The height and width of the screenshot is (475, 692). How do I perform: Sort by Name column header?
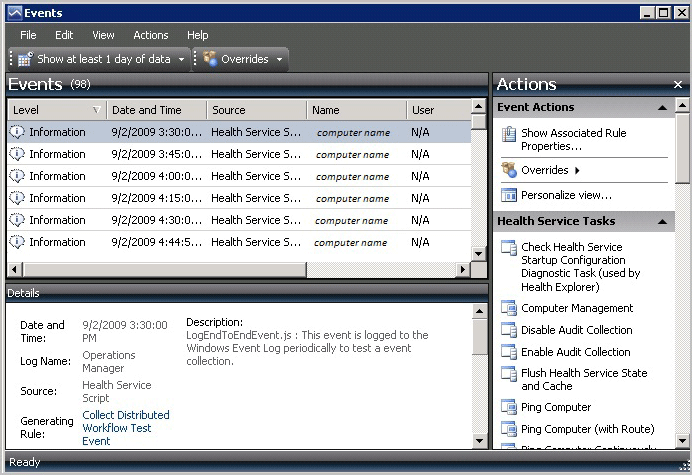click(357, 110)
